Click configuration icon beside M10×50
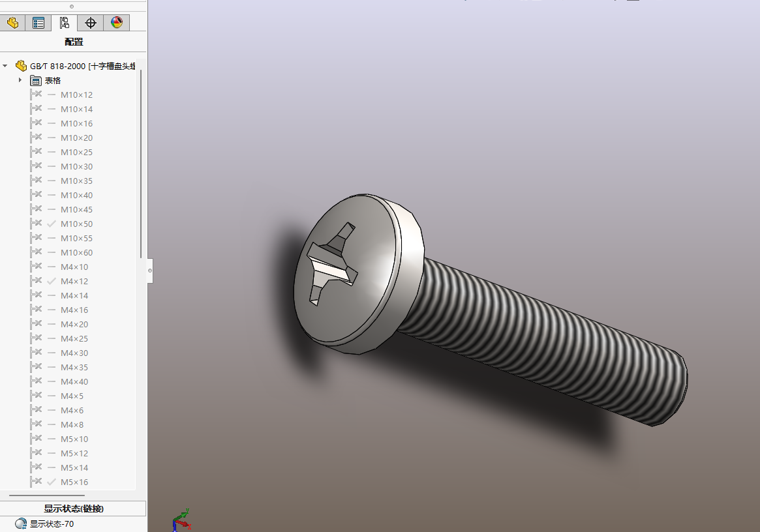The width and height of the screenshot is (760, 532). click(x=36, y=224)
